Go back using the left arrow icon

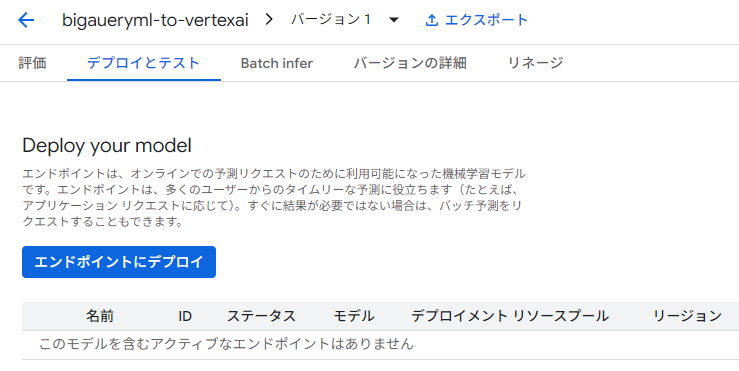pos(26,20)
